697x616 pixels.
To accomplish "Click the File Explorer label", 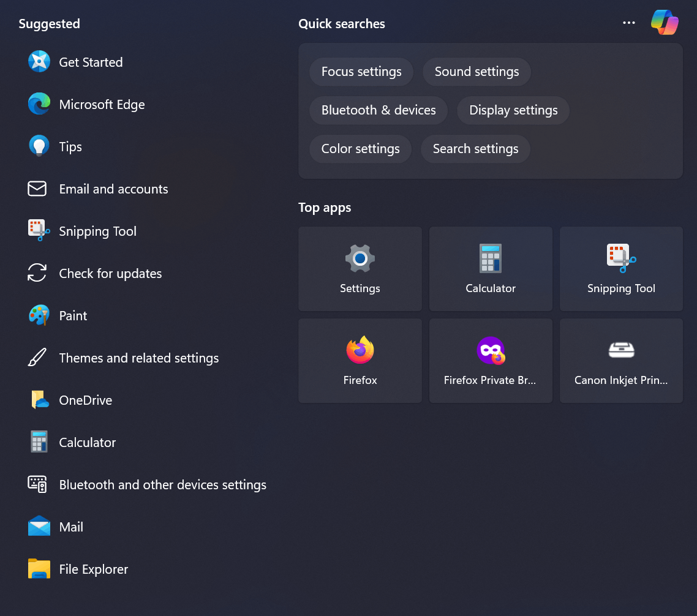I will click(x=93, y=569).
